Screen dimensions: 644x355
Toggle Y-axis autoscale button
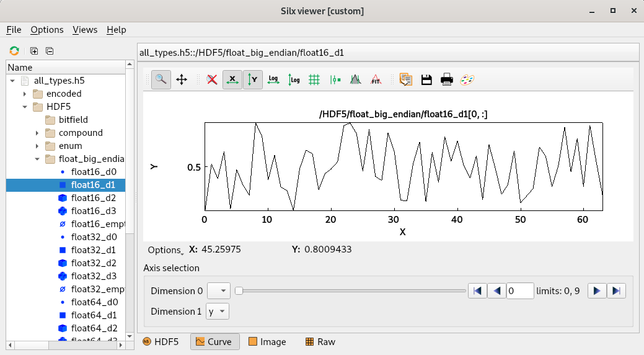point(253,79)
